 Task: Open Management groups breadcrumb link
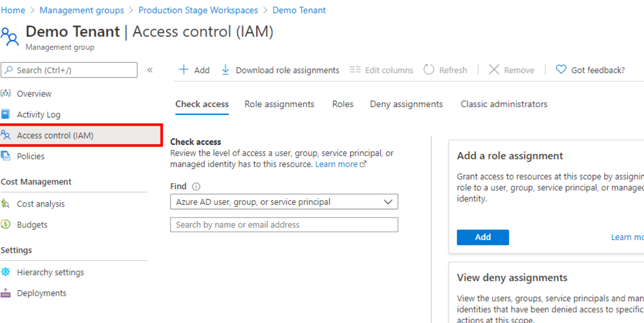(x=82, y=10)
